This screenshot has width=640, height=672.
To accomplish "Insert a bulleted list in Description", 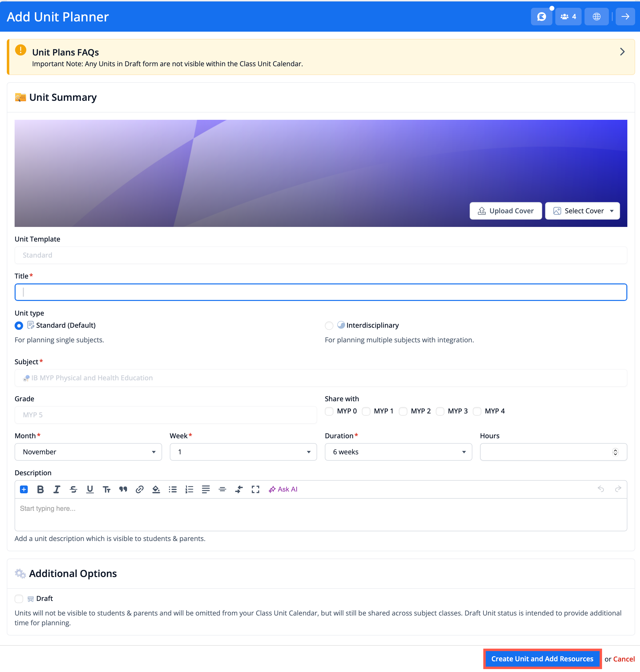I will pos(173,489).
